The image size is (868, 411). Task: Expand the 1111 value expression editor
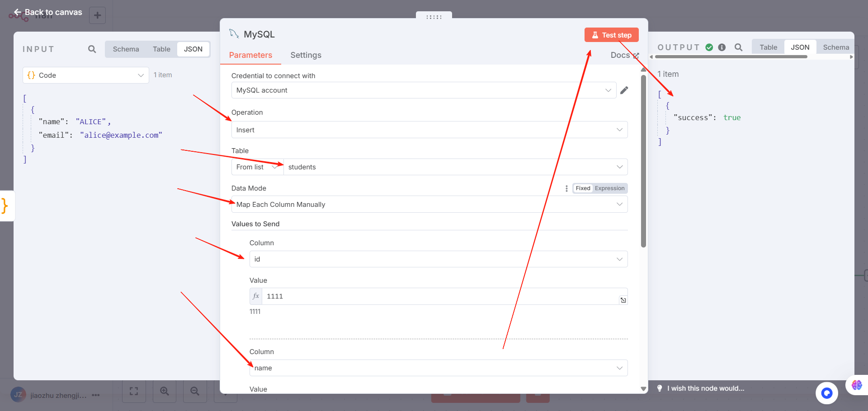(623, 300)
